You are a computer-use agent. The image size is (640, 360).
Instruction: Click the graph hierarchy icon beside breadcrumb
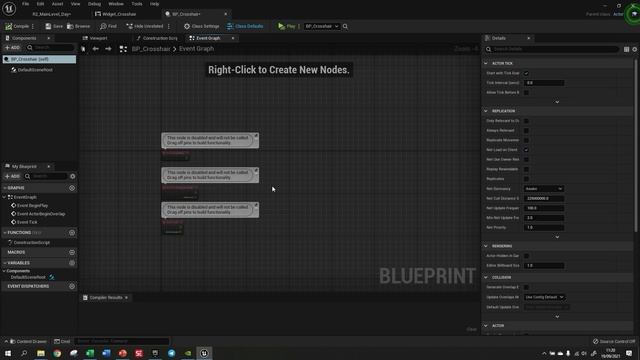(123, 49)
